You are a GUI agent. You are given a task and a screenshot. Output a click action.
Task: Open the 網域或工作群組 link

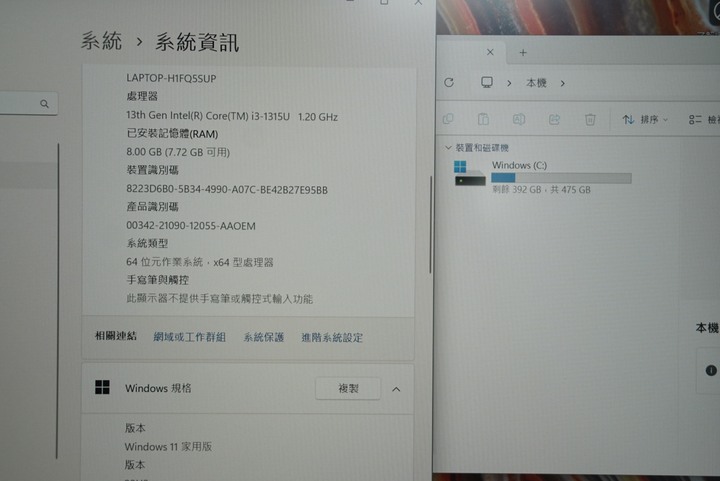[x=190, y=337]
